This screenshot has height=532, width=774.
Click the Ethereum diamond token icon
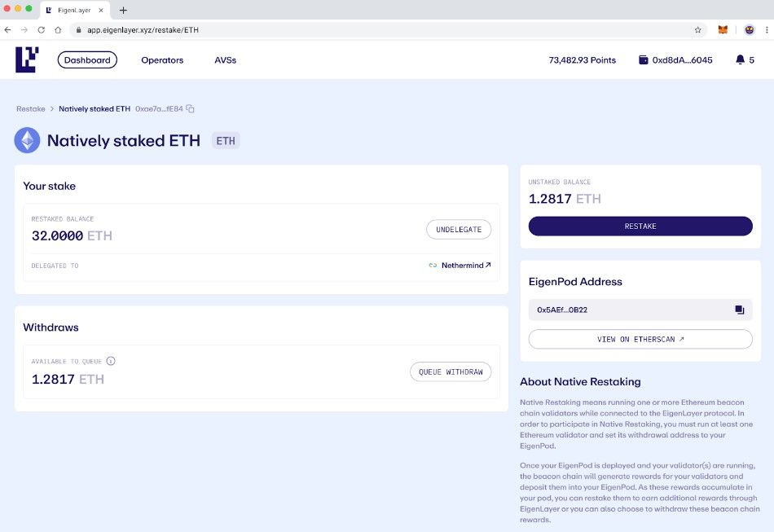[x=27, y=140]
